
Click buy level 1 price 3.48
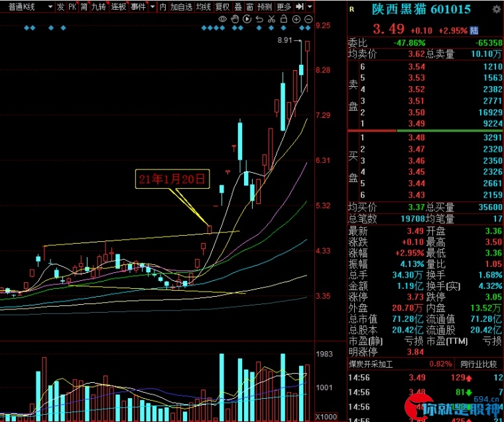[x=416, y=138]
